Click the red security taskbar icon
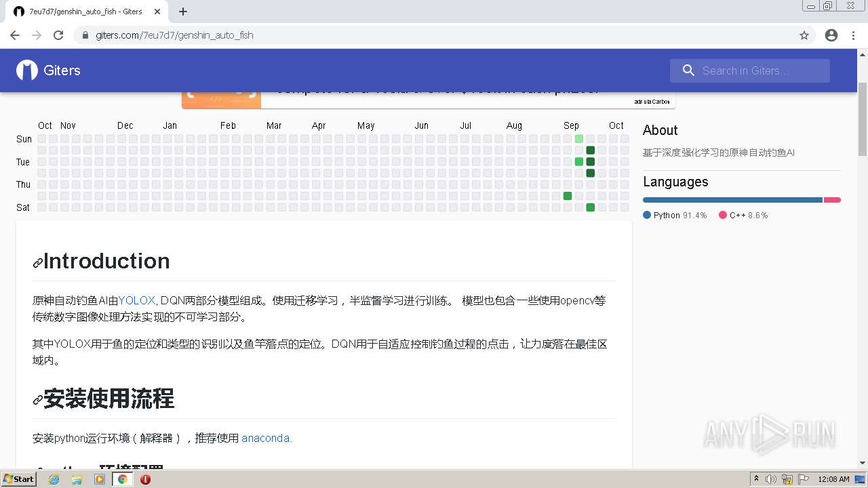This screenshot has height=488, width=868. point(145,479)
